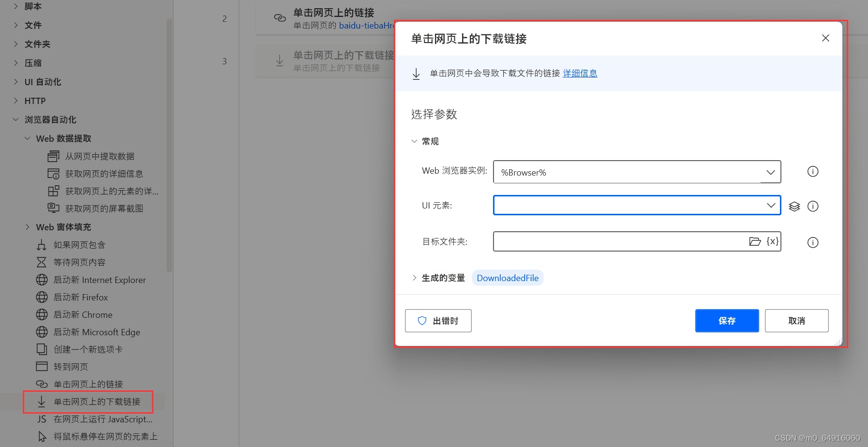868x447 pixels.
Task: Collapse the 常规 parameters section
Action: click(415, 141)
